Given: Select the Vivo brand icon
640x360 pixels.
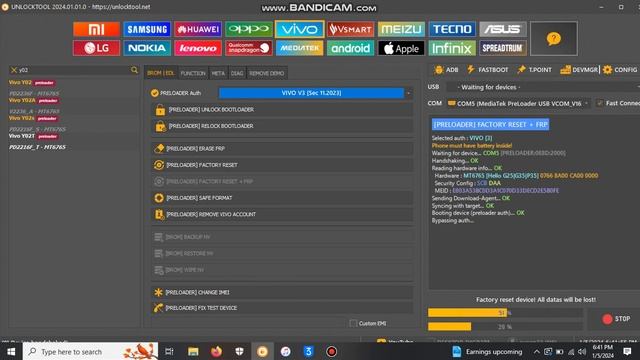Looking at the screenshot, I should click(300, 29).
